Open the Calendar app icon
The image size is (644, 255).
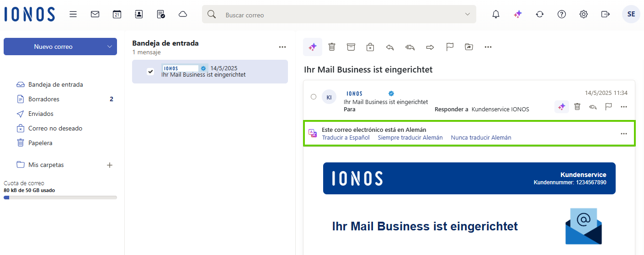[117, 14]
